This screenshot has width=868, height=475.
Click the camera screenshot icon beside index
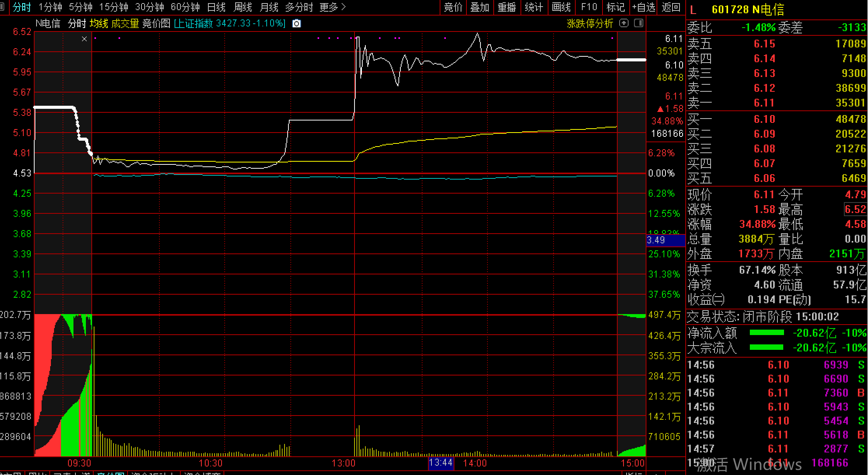(296, 24)
